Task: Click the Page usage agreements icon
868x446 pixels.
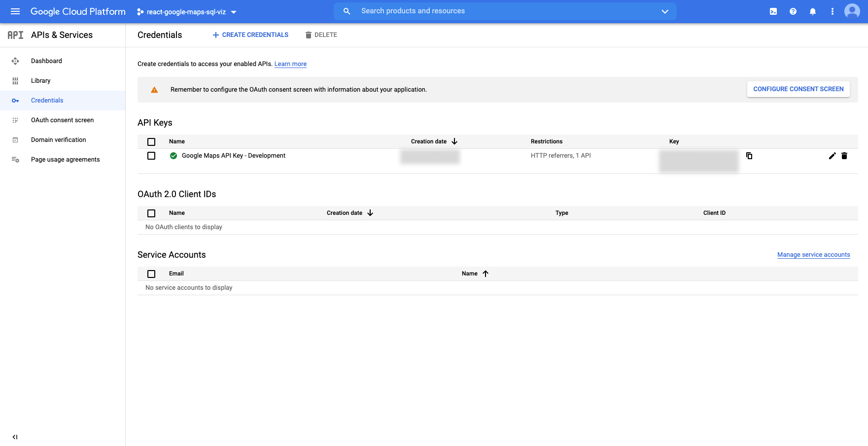Action: pos(15,160)
